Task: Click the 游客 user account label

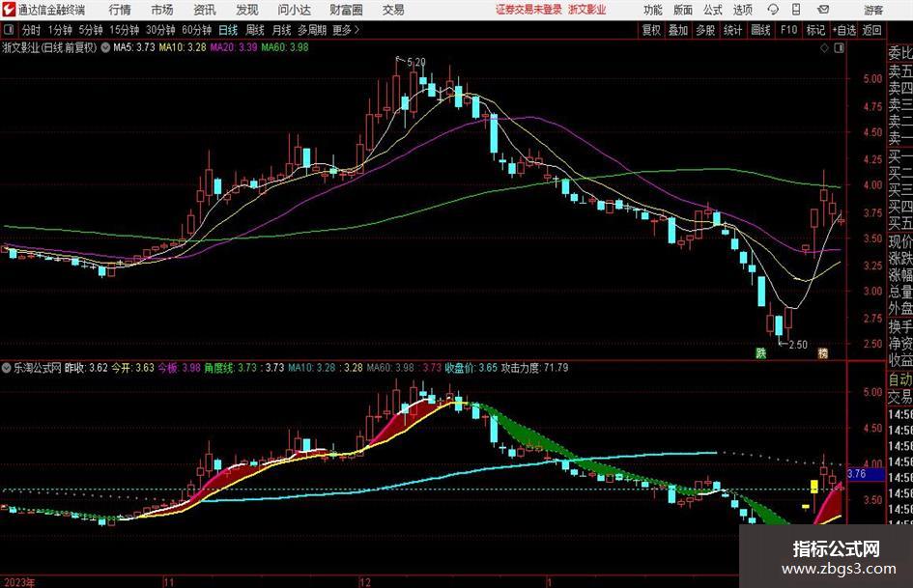Action: [872, 10]
